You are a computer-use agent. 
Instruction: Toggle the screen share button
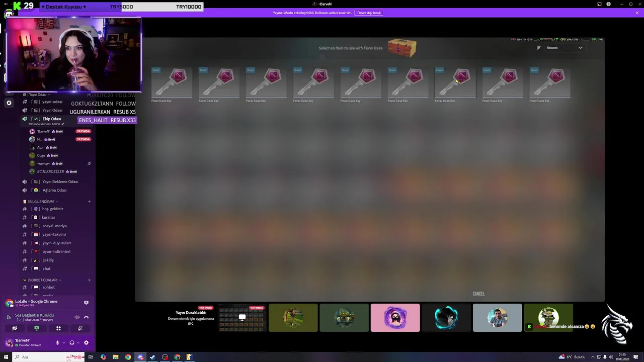tap(37, 328)
